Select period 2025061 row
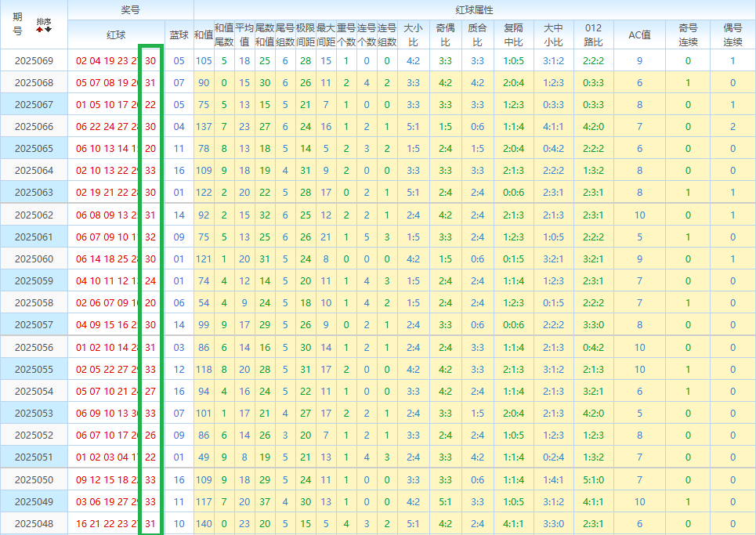Screen dimensions: 756x535 [378, 237]
